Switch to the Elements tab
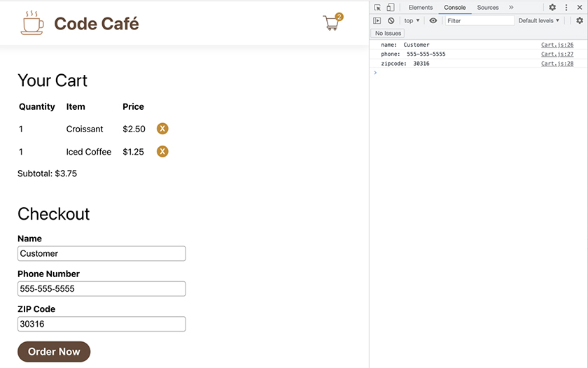The width and height of the screenshot is (588, 368). tap(421, 8)
